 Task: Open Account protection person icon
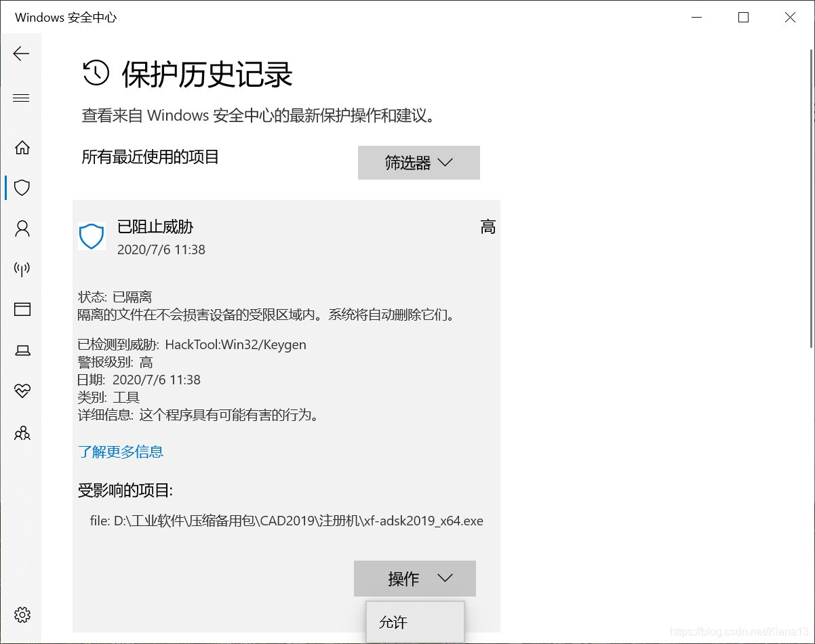(x=22, y=228)
